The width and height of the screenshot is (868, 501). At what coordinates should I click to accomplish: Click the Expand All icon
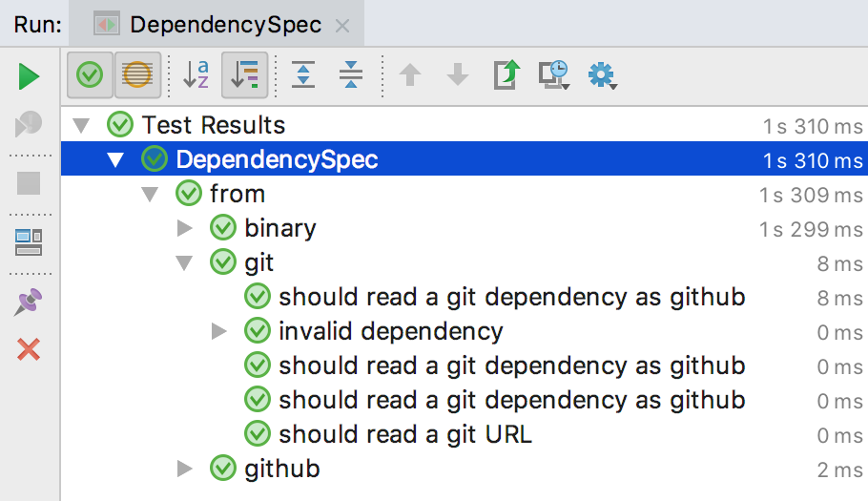pyautogui.click(x=303, y=74)
